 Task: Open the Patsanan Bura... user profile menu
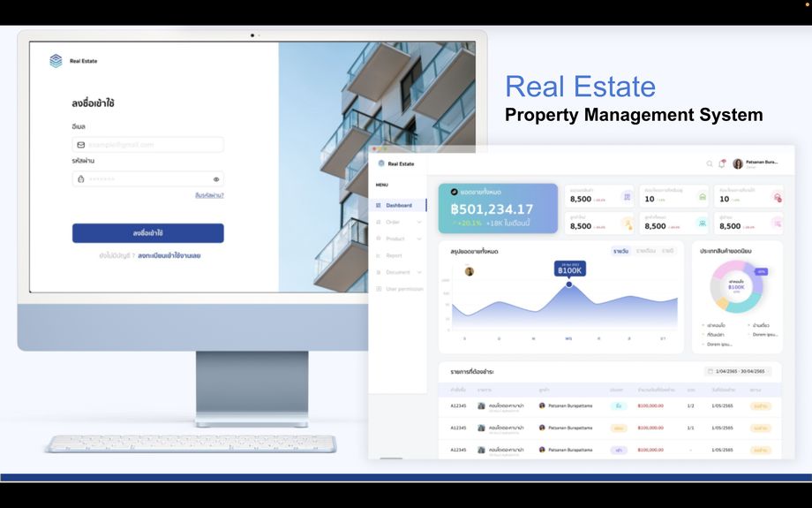coord(756,163)
